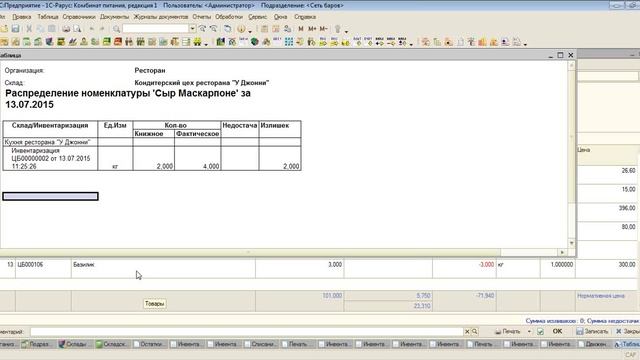Open the Справка menu
640x360 pixels.
(305, 17)
